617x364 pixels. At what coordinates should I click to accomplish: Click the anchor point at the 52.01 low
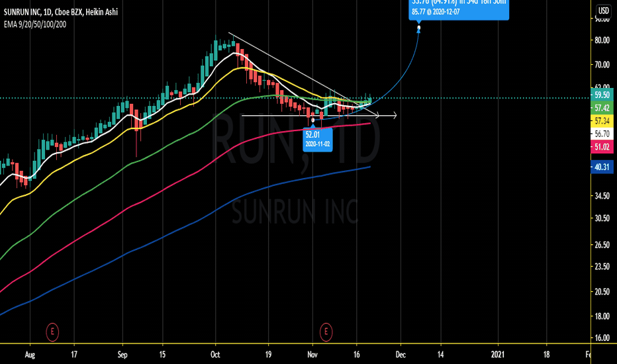click(313, 120)
